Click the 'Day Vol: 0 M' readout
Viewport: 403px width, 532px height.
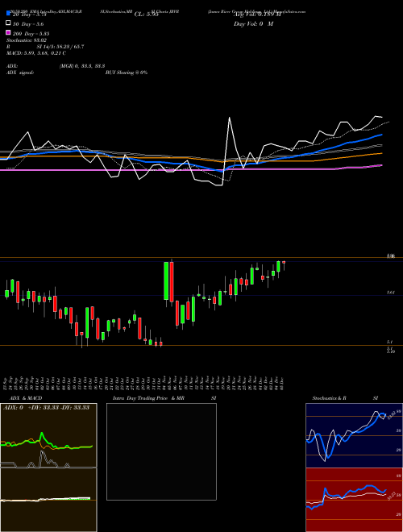coord(253,24)
